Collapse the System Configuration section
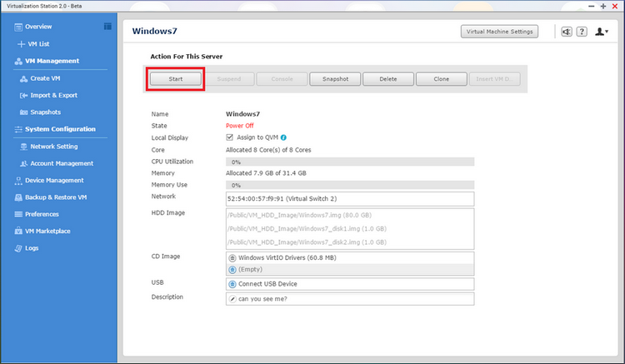The image size is (625, 364). [x=60, y=129]
